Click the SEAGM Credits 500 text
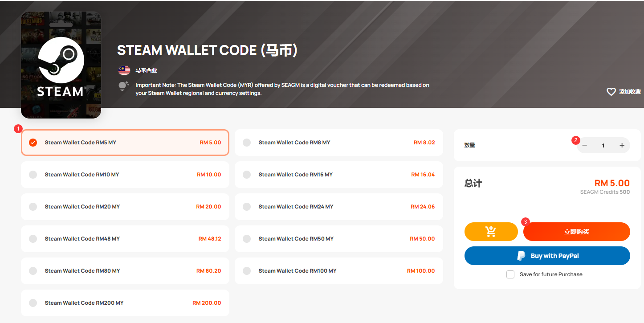The image size is (644, 323). [x=605, y=192]
